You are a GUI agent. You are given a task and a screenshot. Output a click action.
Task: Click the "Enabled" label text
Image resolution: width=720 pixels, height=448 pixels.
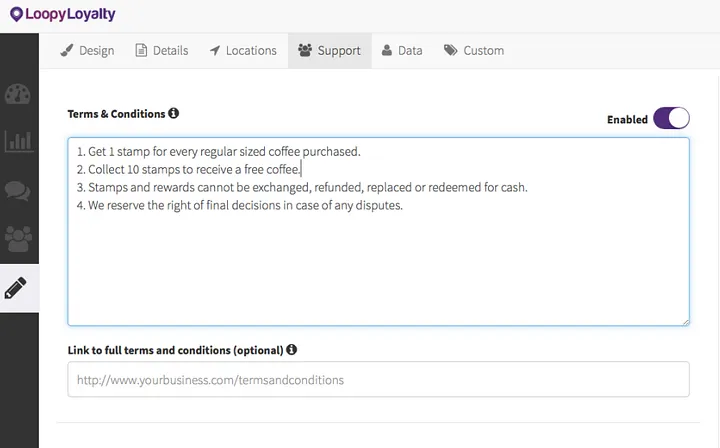point(627,119)
